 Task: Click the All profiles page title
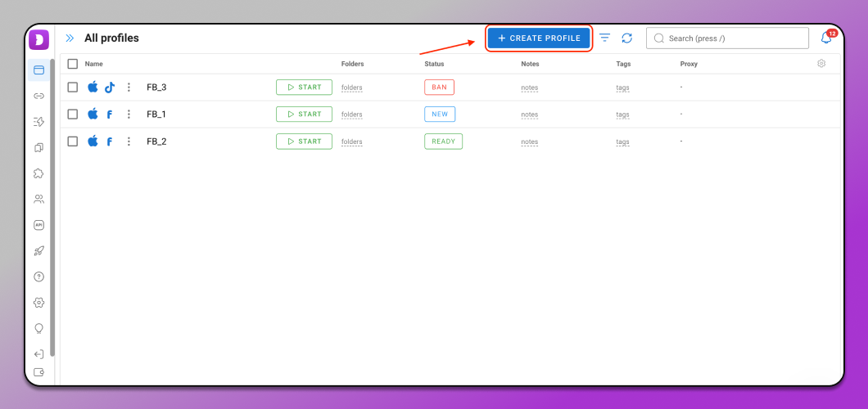(112, 38)
